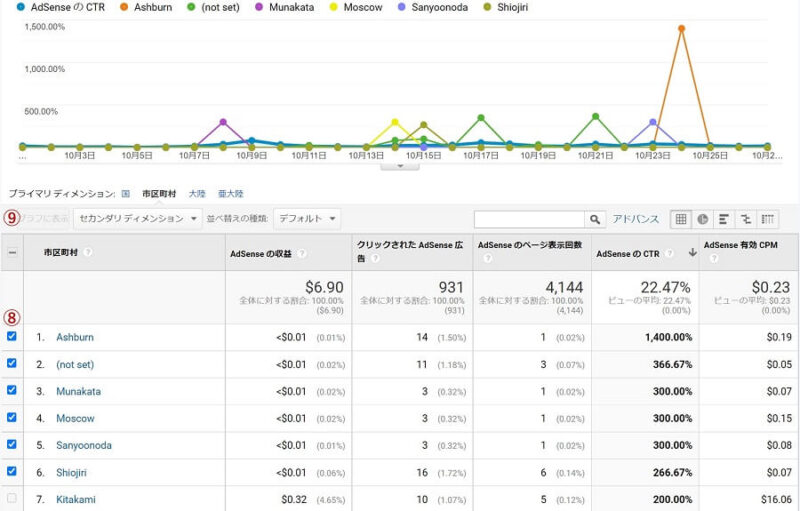This screenshot has height=511, width=800.
Task: Switch to the comparison view icon
Action: [x=746, y=219]
